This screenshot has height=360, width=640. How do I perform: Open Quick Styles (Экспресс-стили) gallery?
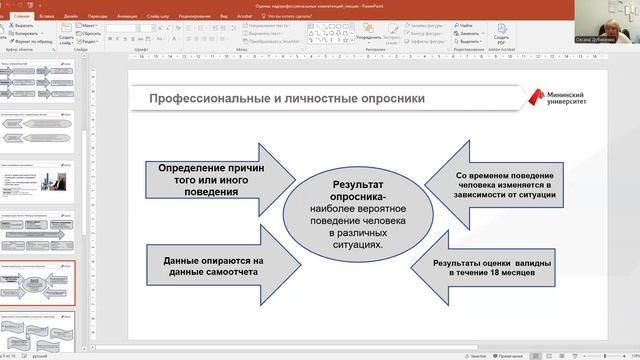pyautogui.click(x=392, y=33)
